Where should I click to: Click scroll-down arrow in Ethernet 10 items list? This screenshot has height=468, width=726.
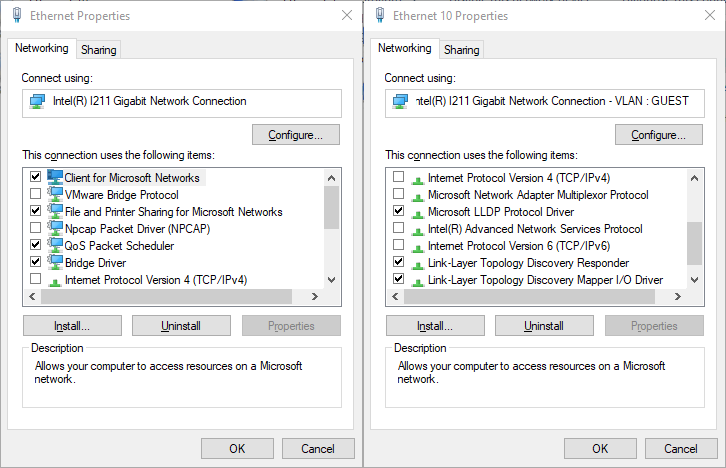(694, 280)
